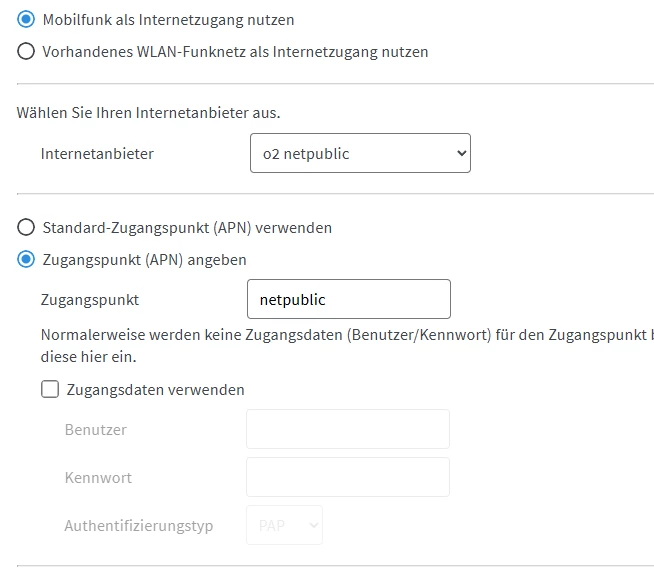Click the 'Kennwort' label text

pos(98,477)
